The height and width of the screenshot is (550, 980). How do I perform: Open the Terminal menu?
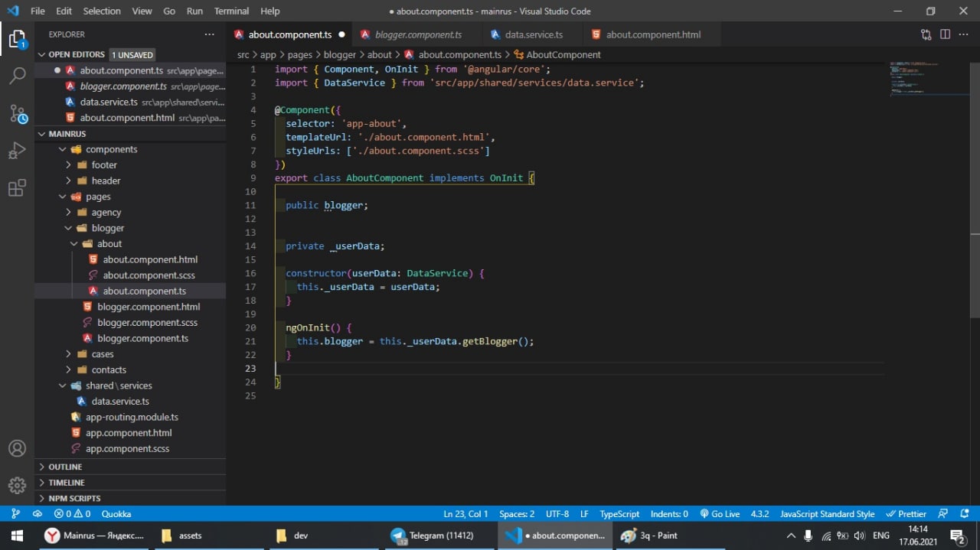[231, 11]
